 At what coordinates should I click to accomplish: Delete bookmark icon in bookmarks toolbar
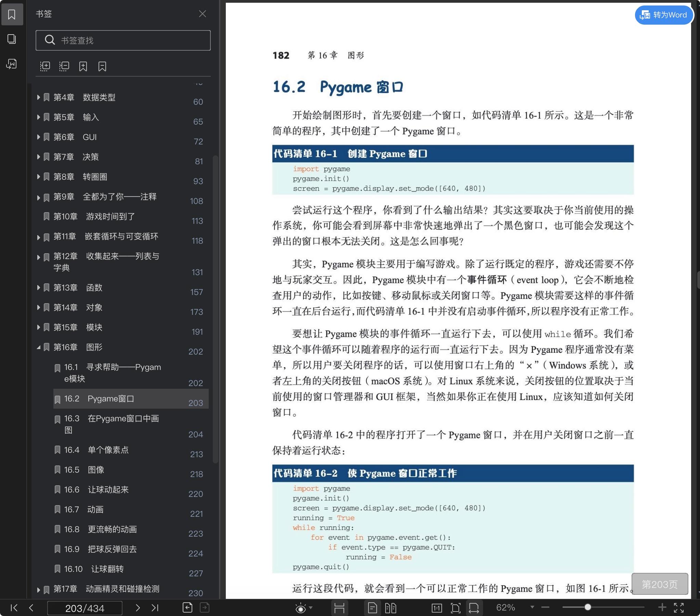[x=102, y=66]
